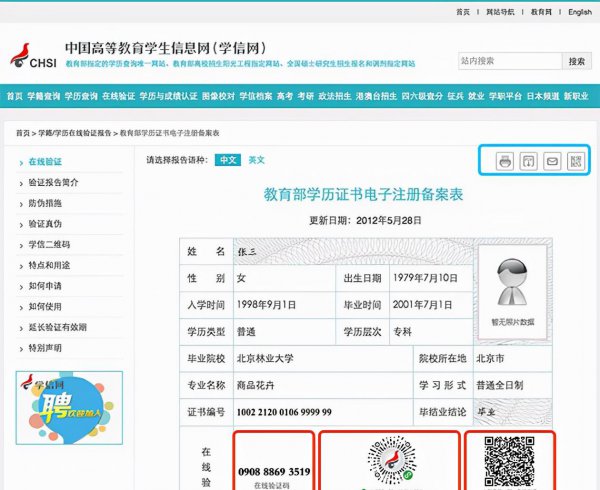The height and width of the screenshot is (490, 600).
Task: Click online verification code 0908 8869 3519
Action: [274, 472]
